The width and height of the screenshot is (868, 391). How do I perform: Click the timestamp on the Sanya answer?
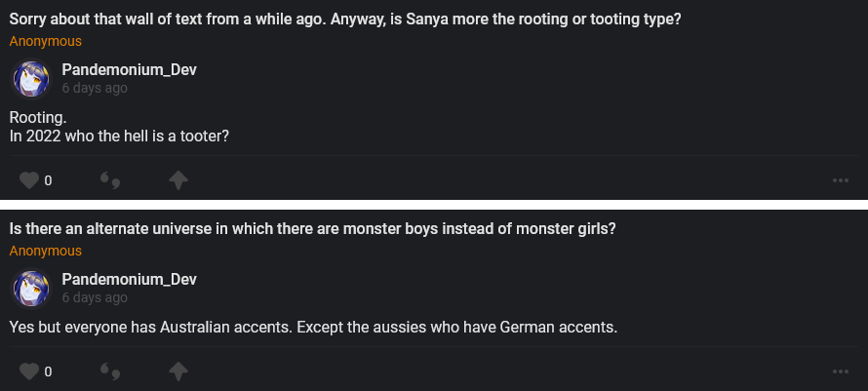click(x=94, y=88)
